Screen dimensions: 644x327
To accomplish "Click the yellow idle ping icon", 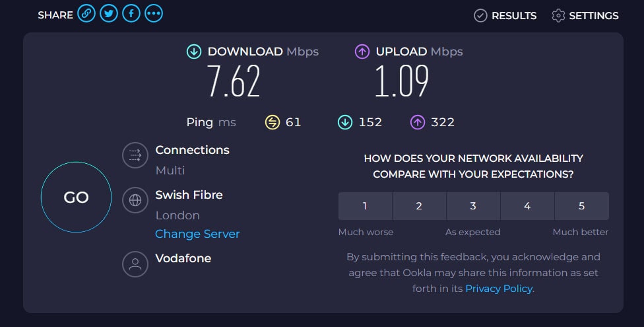I will tap(273, 122).
